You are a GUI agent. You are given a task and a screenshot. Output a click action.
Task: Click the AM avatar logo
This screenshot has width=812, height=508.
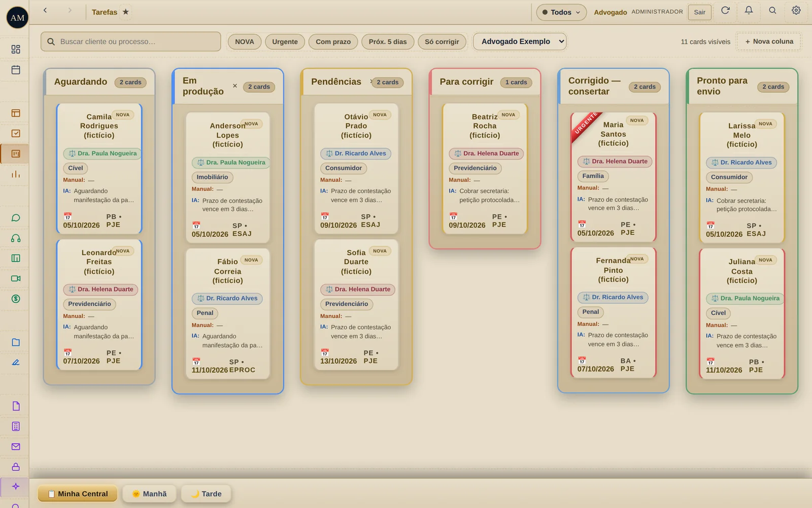[17, 18]
